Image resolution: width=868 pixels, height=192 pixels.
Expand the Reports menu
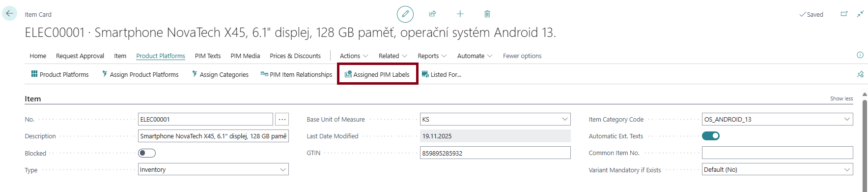[x=432, y=56]
